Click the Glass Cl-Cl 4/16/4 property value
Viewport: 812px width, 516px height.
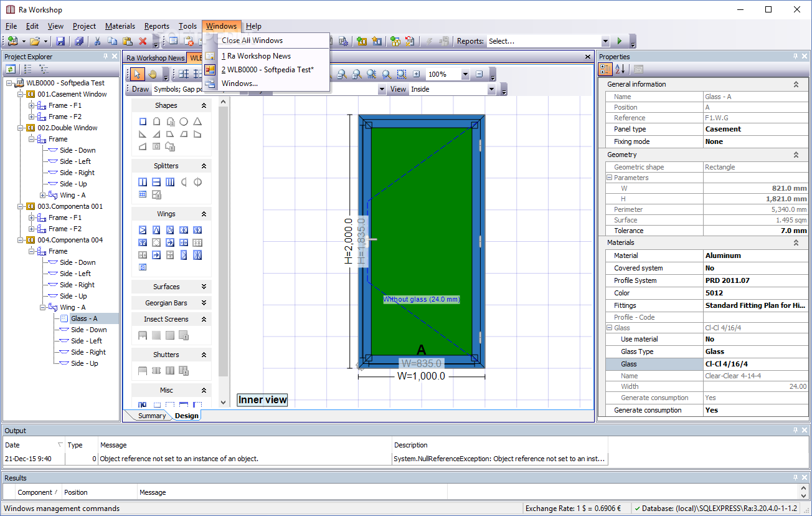755,364
